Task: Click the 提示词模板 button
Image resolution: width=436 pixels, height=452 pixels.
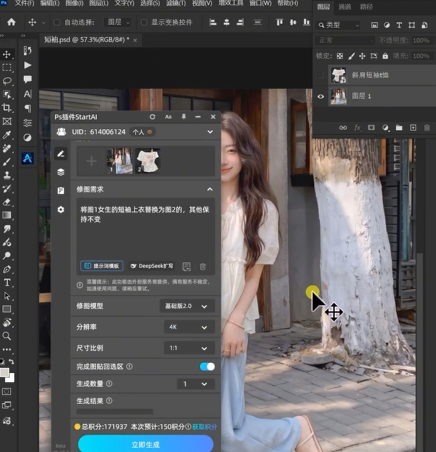Action: click(102, 266)
